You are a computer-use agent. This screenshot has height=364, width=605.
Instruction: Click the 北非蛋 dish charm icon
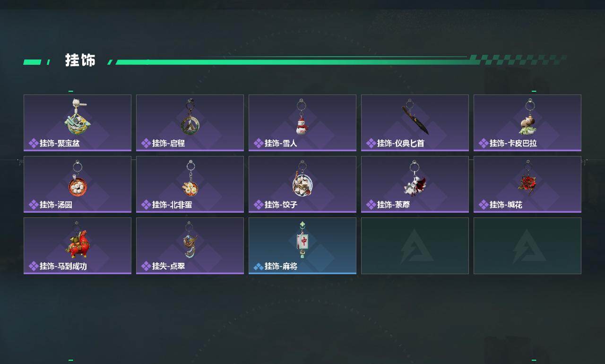(x=190, y=179)
